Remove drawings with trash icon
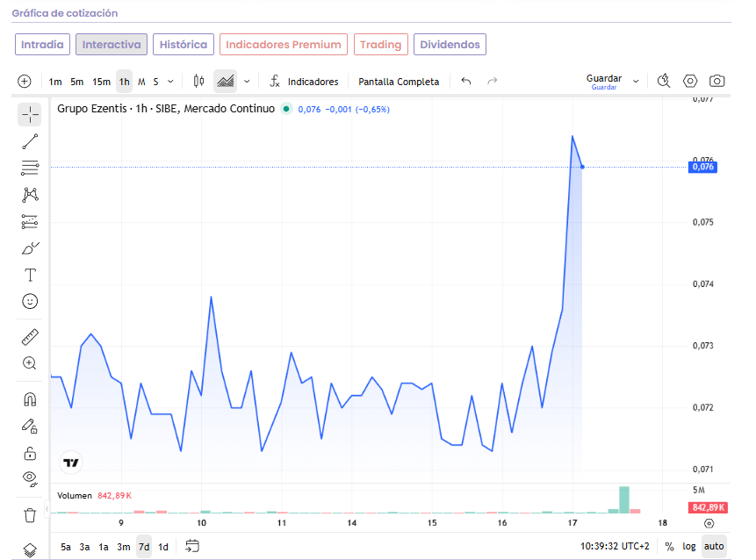Image resolution: width=756 pixels, height=560 pixels. pos(30,515)
